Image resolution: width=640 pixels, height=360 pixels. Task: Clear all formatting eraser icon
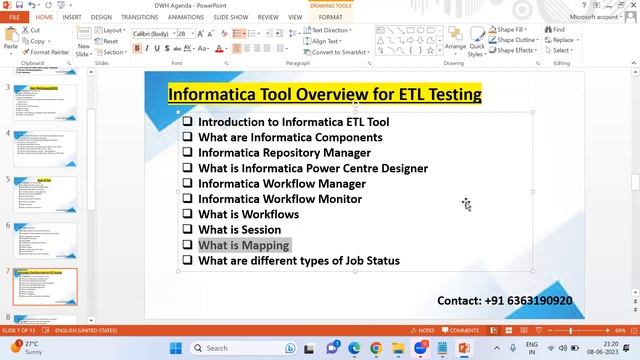point(224,34)
